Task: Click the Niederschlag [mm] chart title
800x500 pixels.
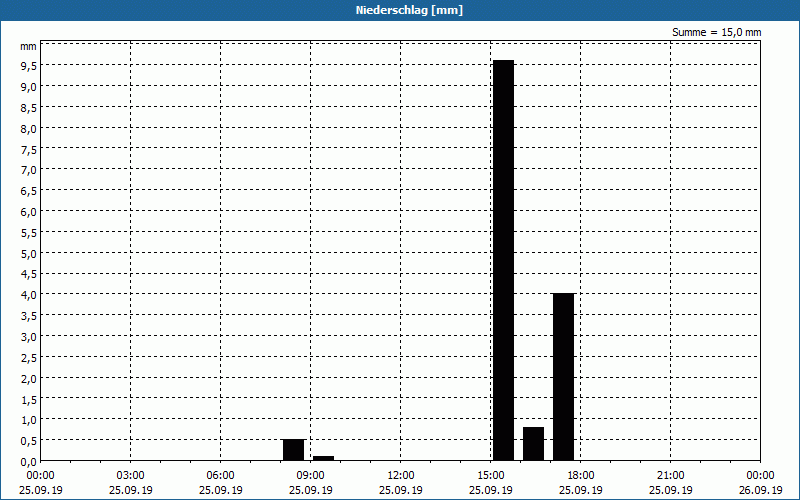Action: click(409, 10)
